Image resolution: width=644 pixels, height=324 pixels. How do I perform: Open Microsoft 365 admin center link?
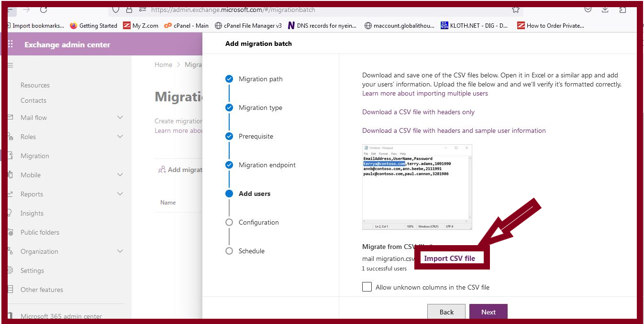coord(61,316)
